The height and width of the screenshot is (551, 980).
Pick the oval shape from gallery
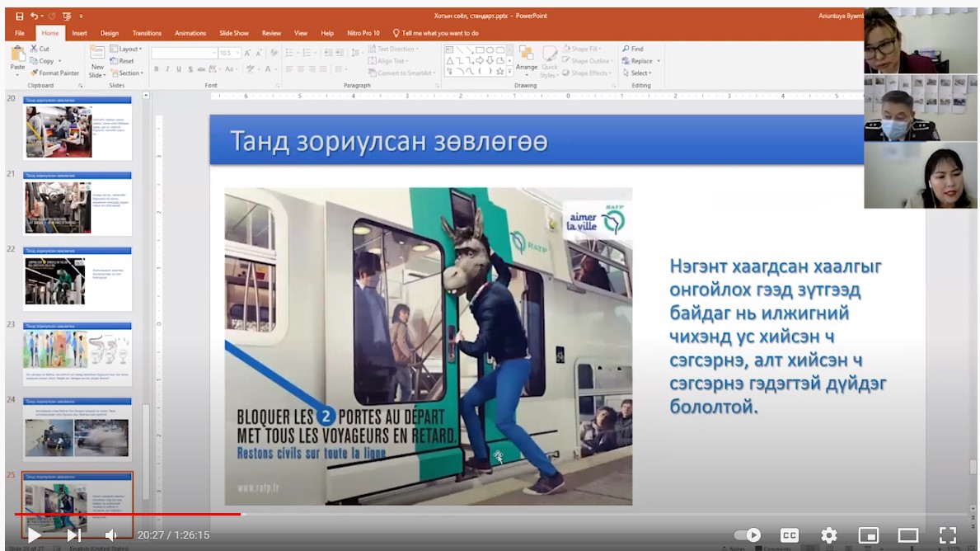coord(490,50)
